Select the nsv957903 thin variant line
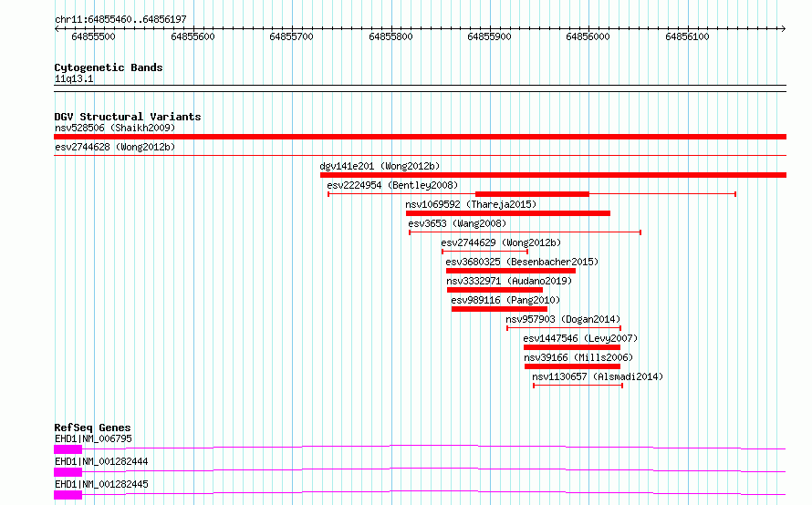 tap(564, 328)
